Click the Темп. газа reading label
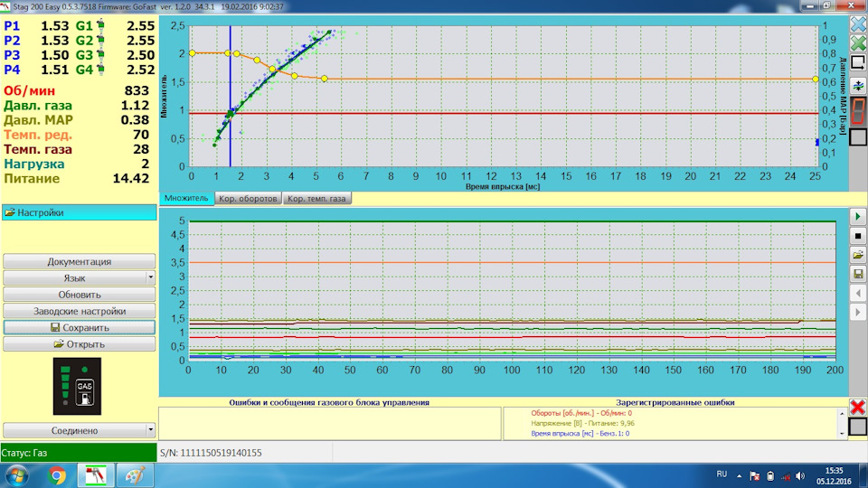This screenshot has width=868, height=488. [x=38, y=149]
